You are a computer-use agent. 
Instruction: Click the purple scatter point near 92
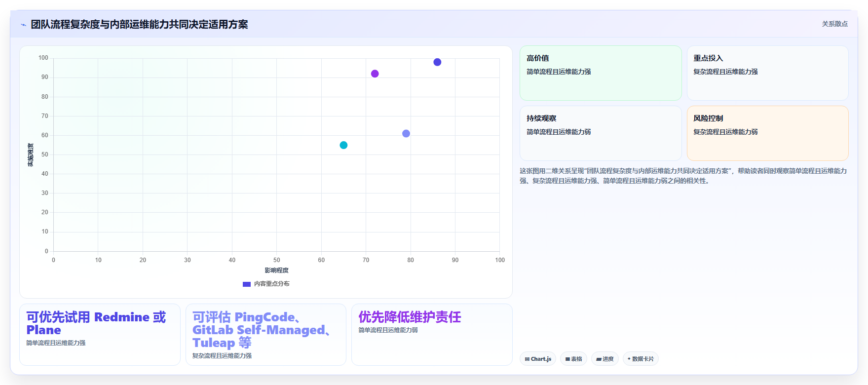click(x=375, y=74)
